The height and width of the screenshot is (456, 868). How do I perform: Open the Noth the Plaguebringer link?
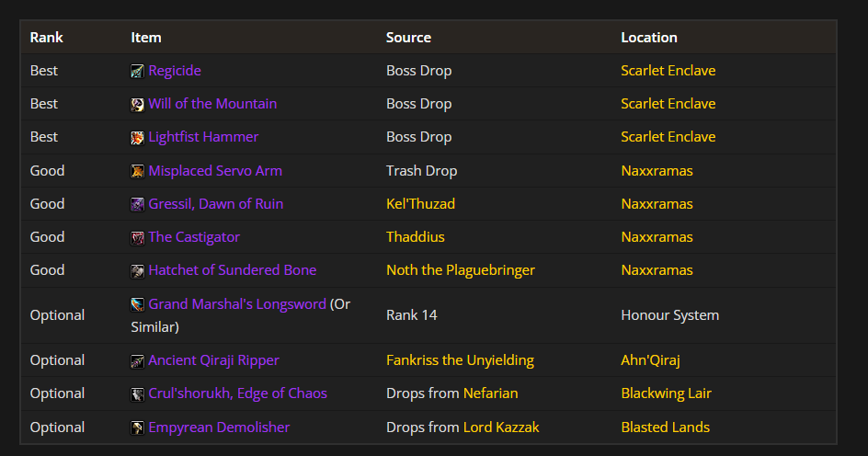point(461,270)
